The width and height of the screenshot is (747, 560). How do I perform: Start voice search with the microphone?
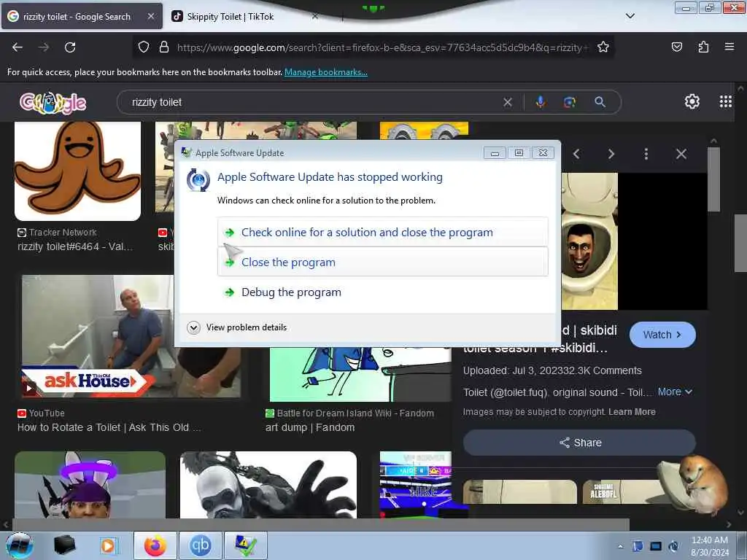point(541,102)
